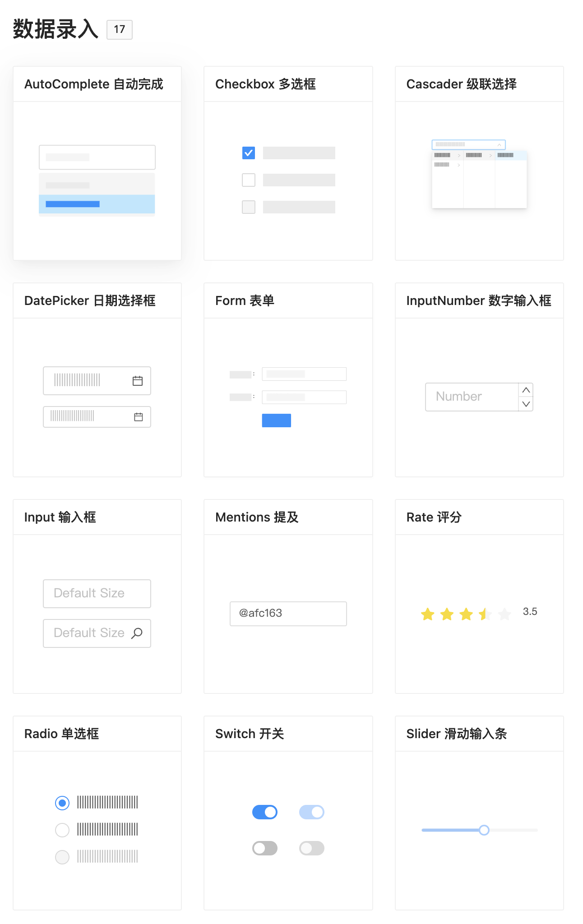Click the @afc163 mentions field
The height and width of the screenshot is (924, 583).
(x=288, y=614)
